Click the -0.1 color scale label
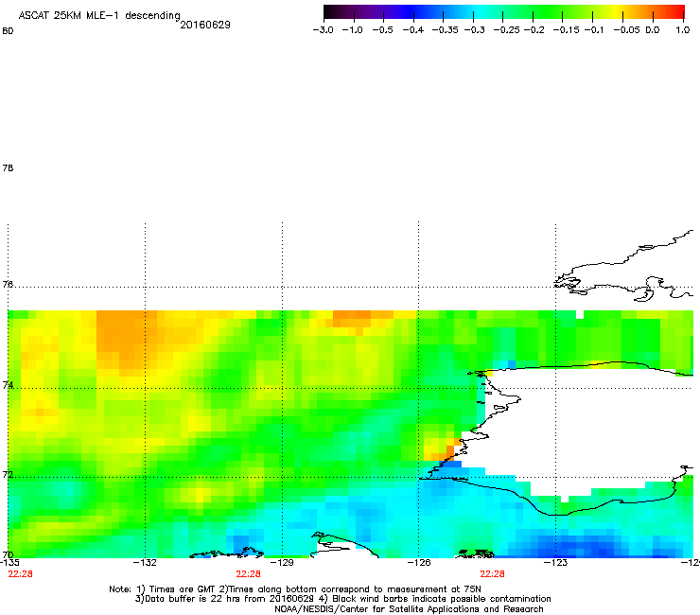 coord(594,30)
